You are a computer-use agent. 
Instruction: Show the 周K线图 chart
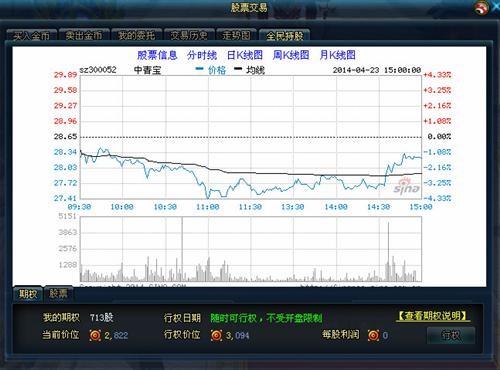pyautogui.click(x=291, y=55)
